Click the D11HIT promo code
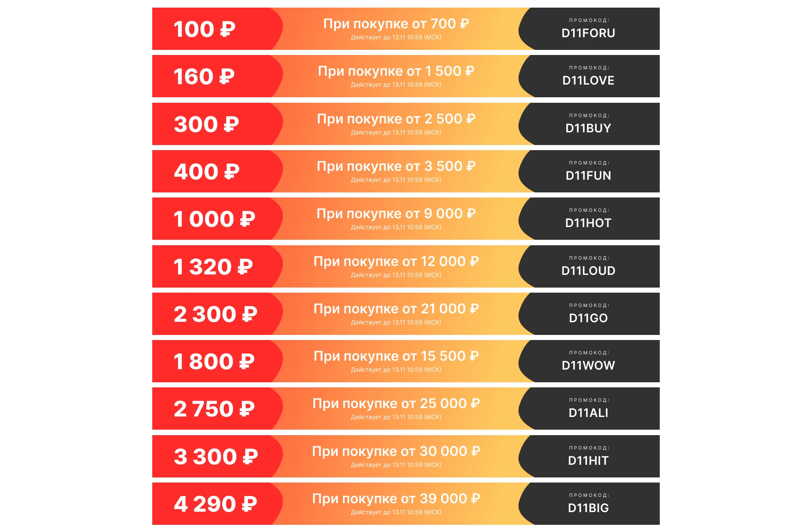 click(588, 461)
